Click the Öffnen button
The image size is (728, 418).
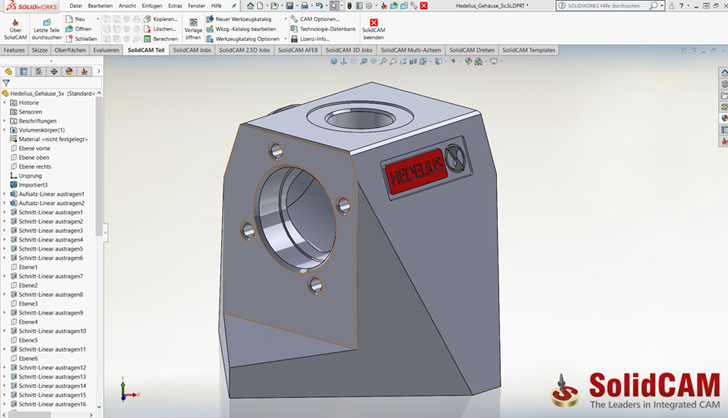pos(78,29)
